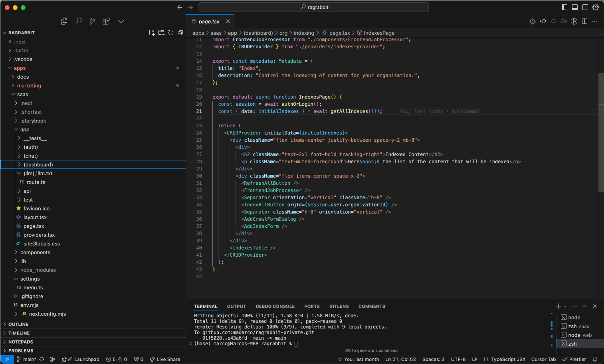
Task: Maximize the terminal panel size
Action: click(x=584, y=306)
